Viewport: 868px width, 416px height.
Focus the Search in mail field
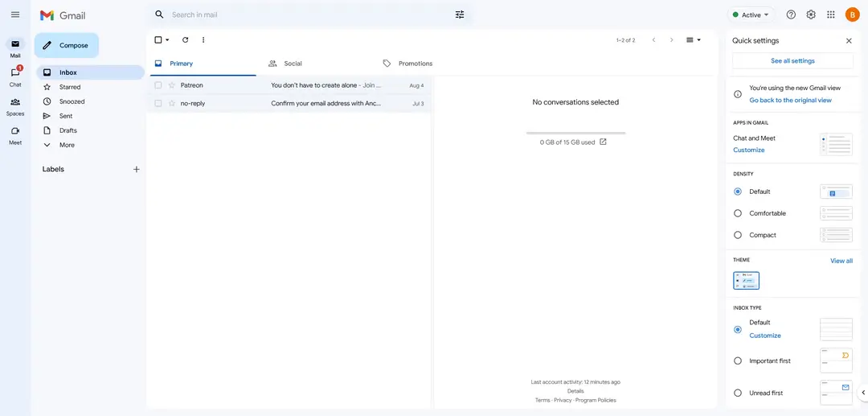[x=310, y=15]
